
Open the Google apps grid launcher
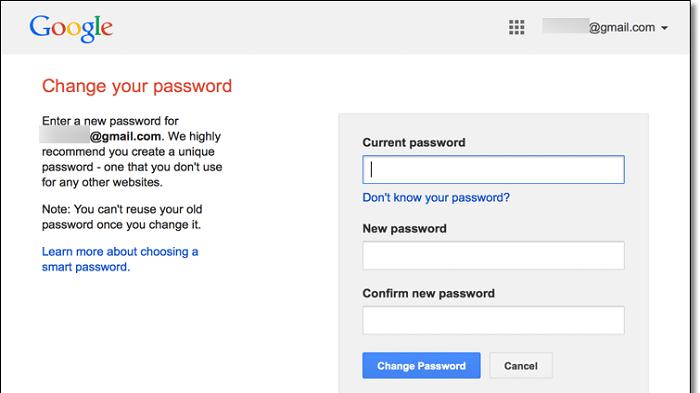pos(517,27)
